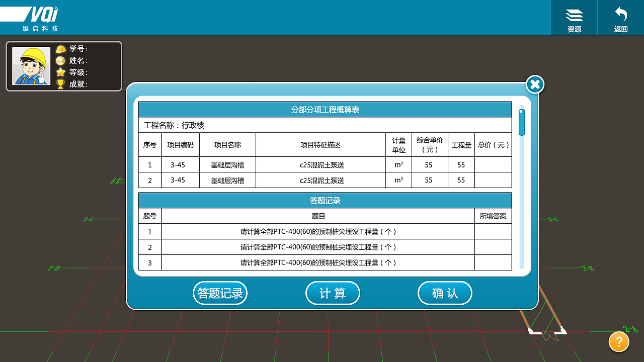The height and width of the screenshot is (362, 644).
Task: Click the m³ unit in budget row 1
Action: tap(398, 164)
